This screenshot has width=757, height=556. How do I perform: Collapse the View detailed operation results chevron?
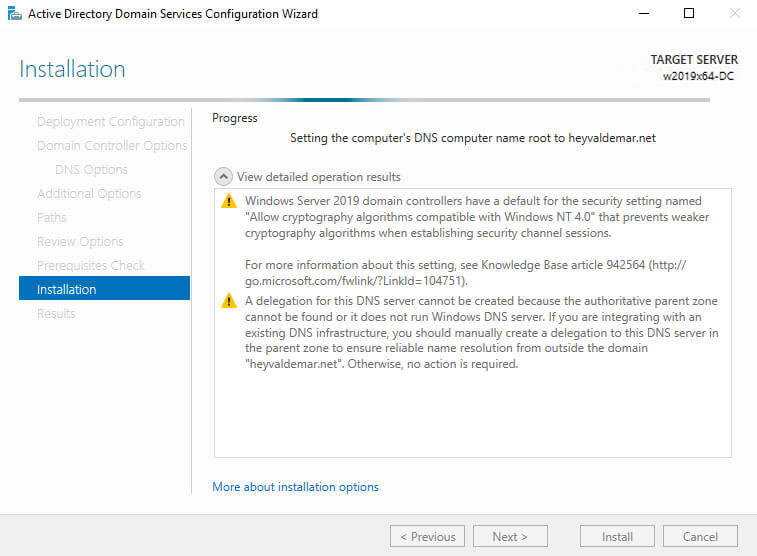tap(223, 177)
